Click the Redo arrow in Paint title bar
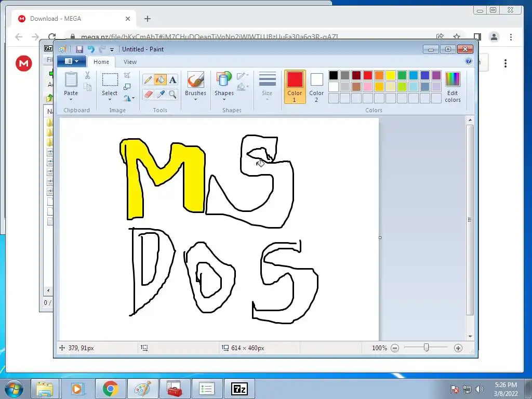The image size is (532, 399). tap(102, 49)
